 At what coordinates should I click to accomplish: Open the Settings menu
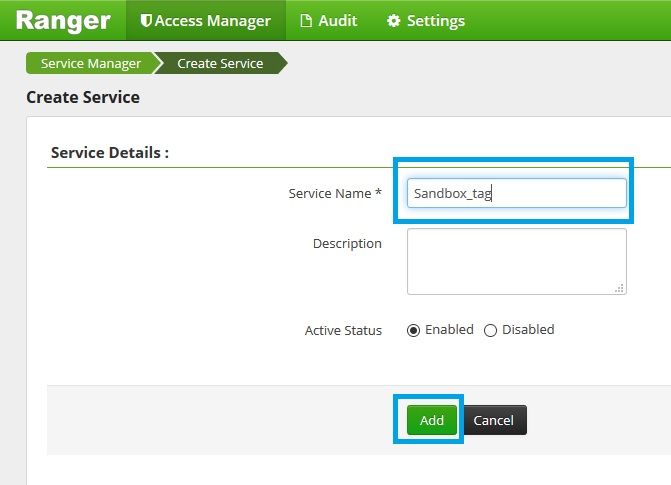tap(426, 21)
